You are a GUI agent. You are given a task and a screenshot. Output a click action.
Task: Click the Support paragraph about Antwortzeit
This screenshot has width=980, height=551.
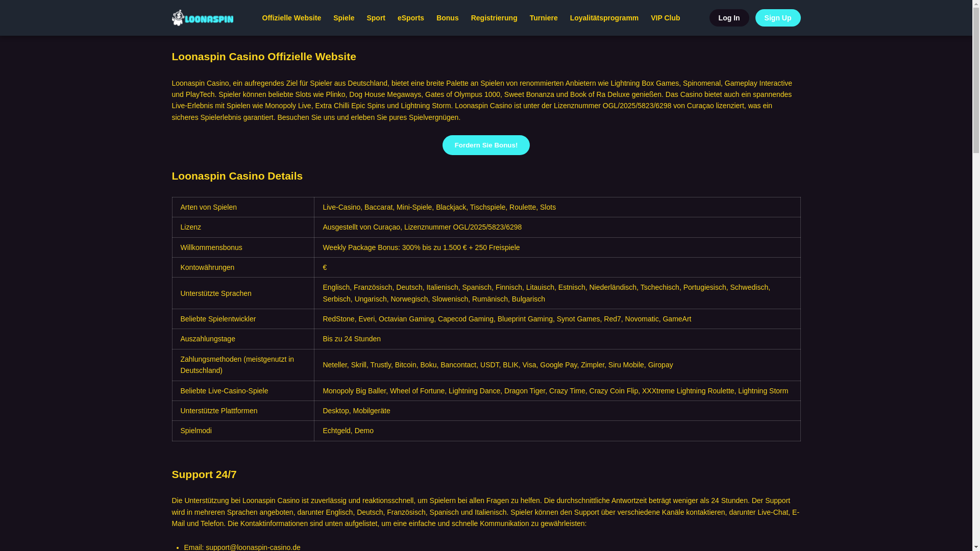[485, 512]
